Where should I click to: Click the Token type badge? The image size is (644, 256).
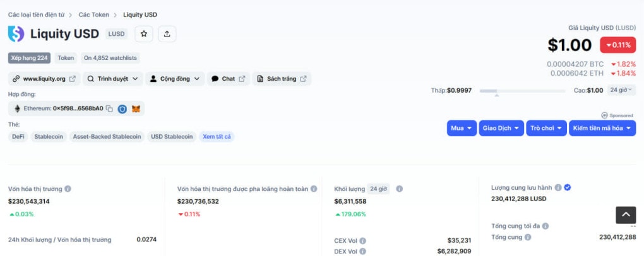pyautogui.click(x=66, y=58)
